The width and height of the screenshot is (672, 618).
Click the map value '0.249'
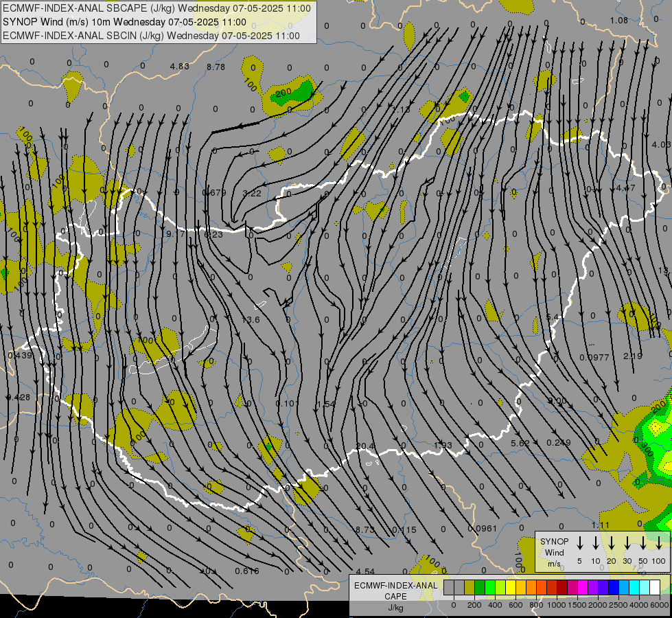click(x=559, y=443)
